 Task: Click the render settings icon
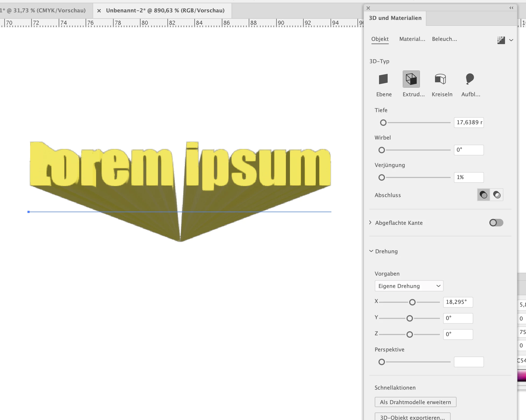click(x=501, y=40)
